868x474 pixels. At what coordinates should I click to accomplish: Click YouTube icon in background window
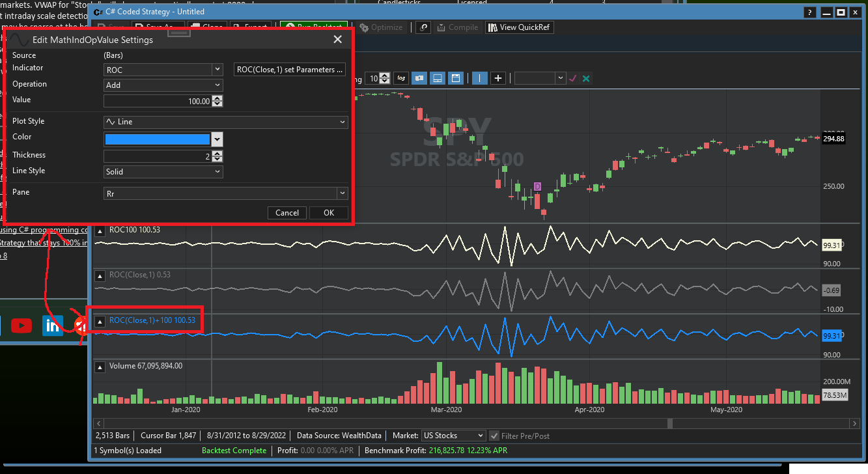[x=21, y=326]
